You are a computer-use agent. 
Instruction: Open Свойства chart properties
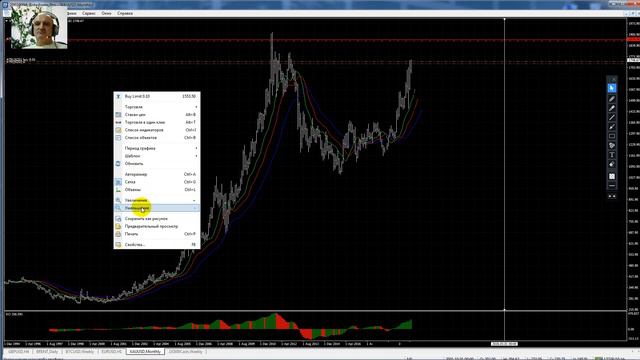157,244
